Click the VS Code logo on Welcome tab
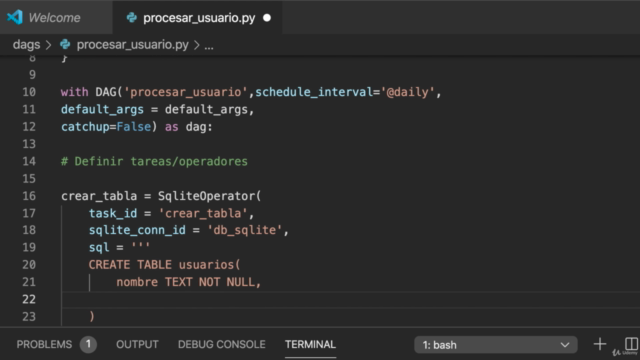 click(x=15, y=18)
